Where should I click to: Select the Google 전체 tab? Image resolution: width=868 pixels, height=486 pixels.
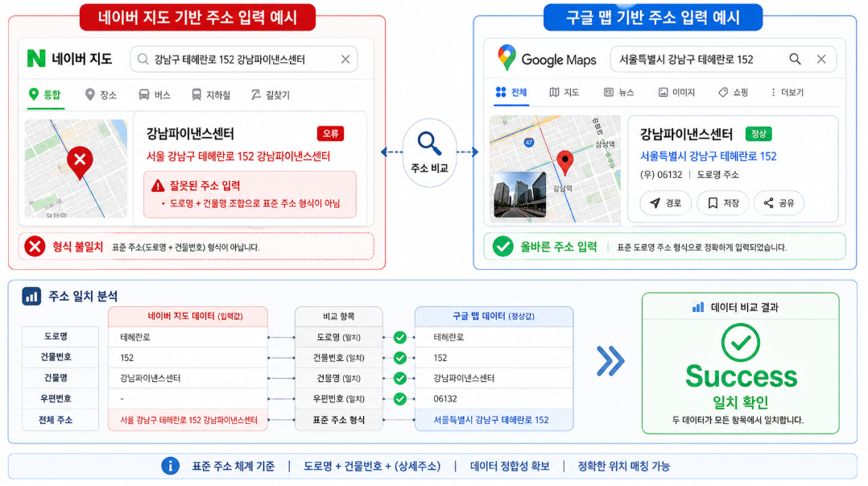click(511, 92)
